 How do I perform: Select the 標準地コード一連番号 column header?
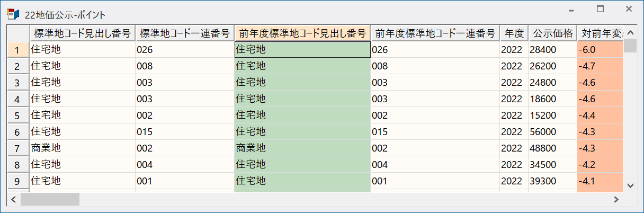coord(184,33)
